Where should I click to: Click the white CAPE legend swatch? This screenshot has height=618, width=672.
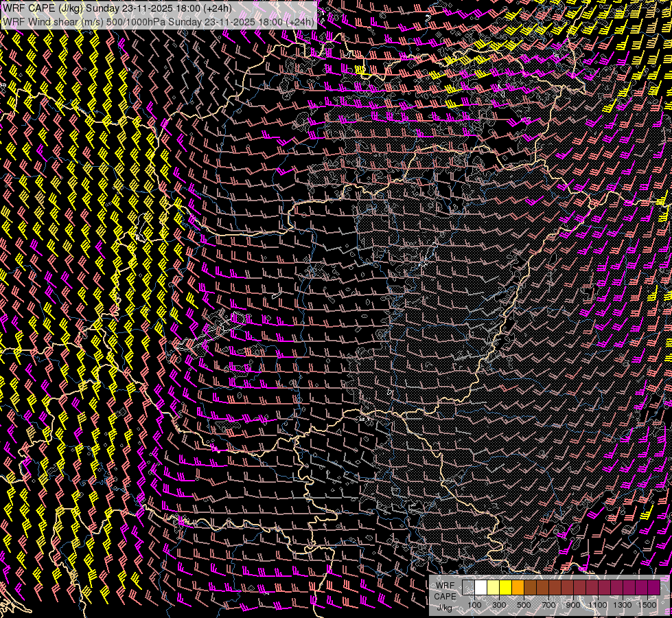(480, 588)
